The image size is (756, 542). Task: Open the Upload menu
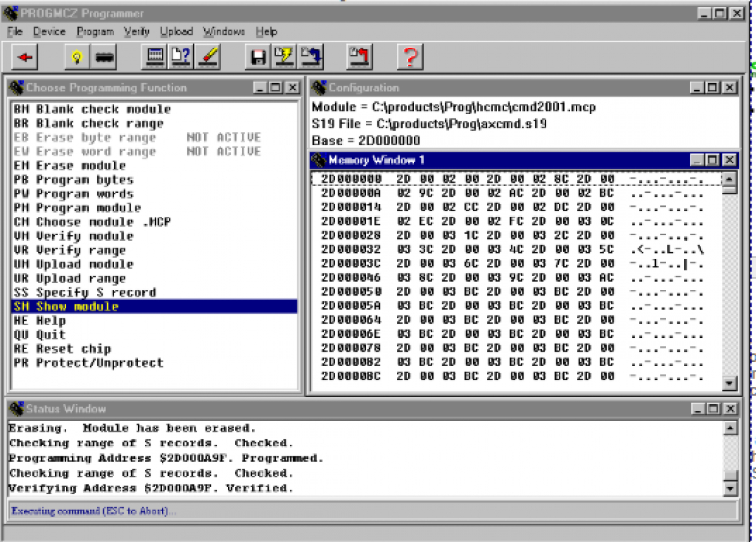(x=176, y=32)
